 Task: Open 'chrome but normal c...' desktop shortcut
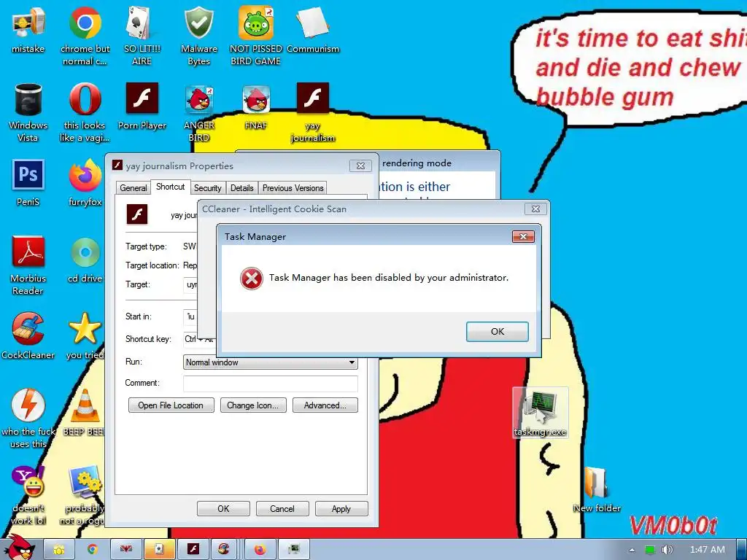click(x=85, y=36)
